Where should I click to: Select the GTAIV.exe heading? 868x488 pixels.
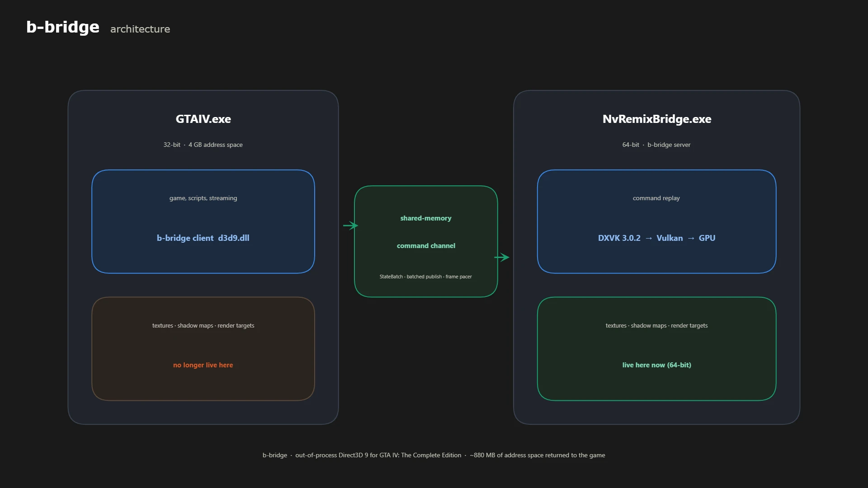[x=203, y=119]
